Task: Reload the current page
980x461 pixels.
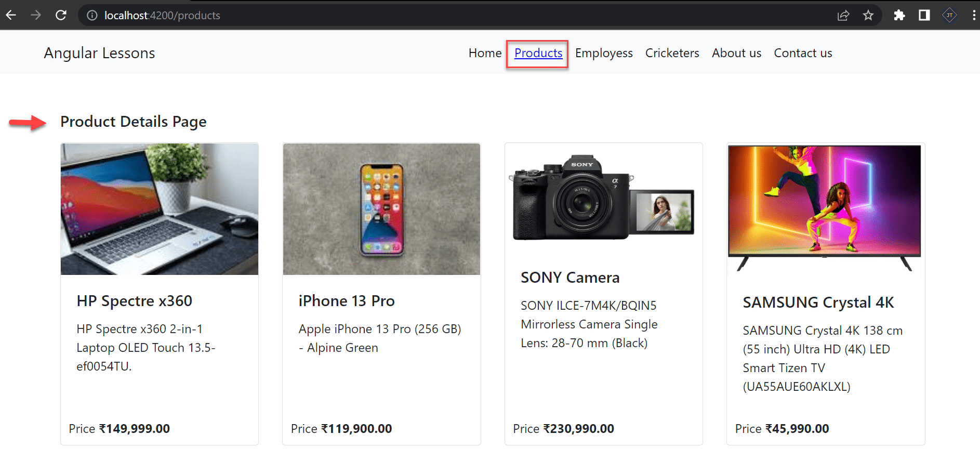Action: point(61,15)
